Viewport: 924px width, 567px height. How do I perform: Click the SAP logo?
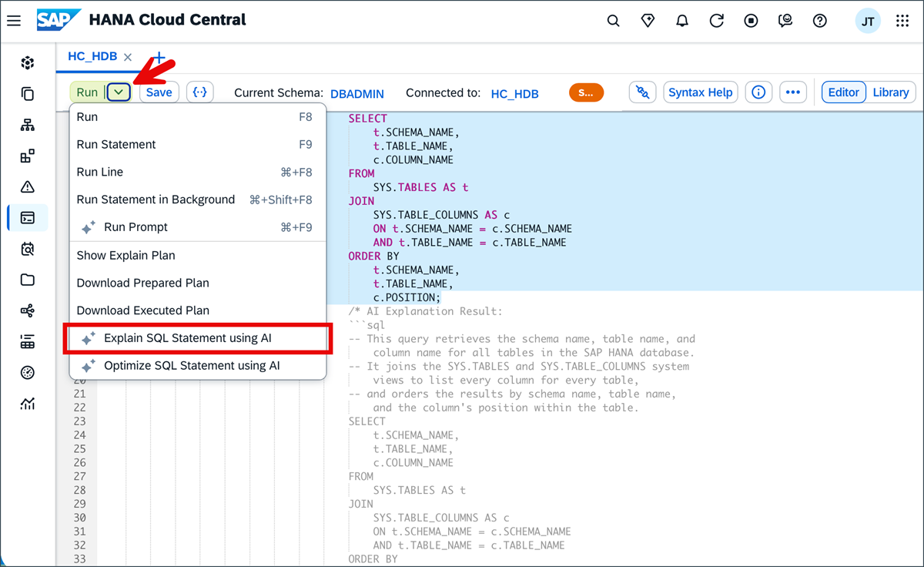59,20
